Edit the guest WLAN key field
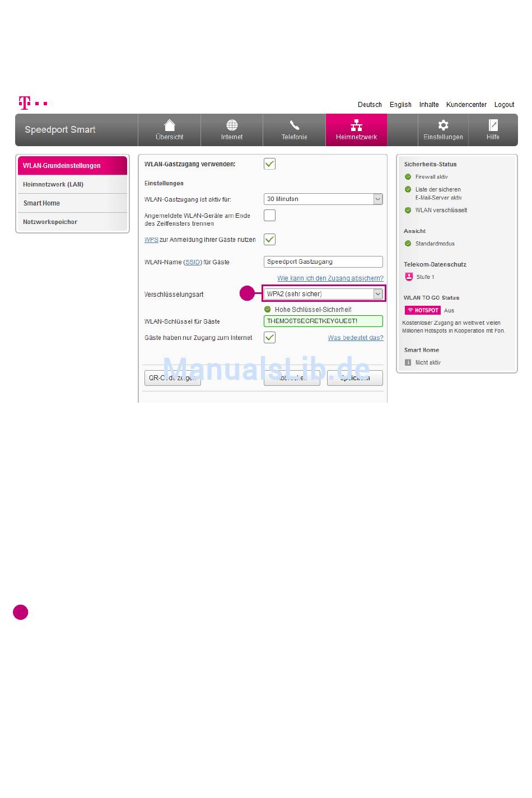532x798 pixels. coord(323,321)
